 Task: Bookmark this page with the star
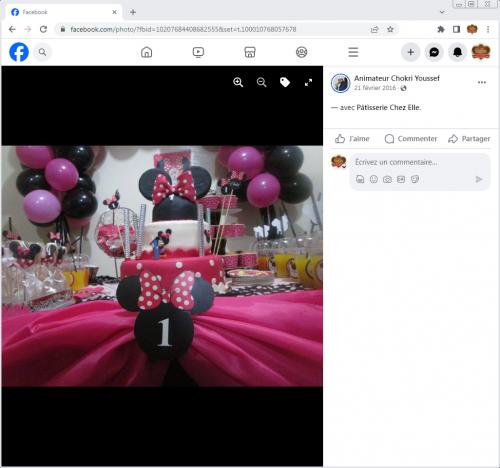click(x=390, y=29)
